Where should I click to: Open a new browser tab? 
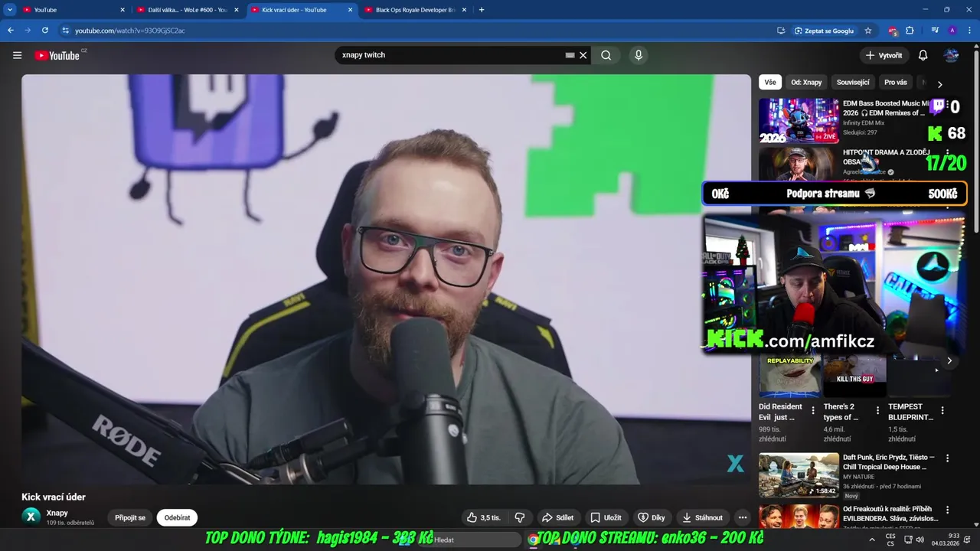[x=481, y=10]
